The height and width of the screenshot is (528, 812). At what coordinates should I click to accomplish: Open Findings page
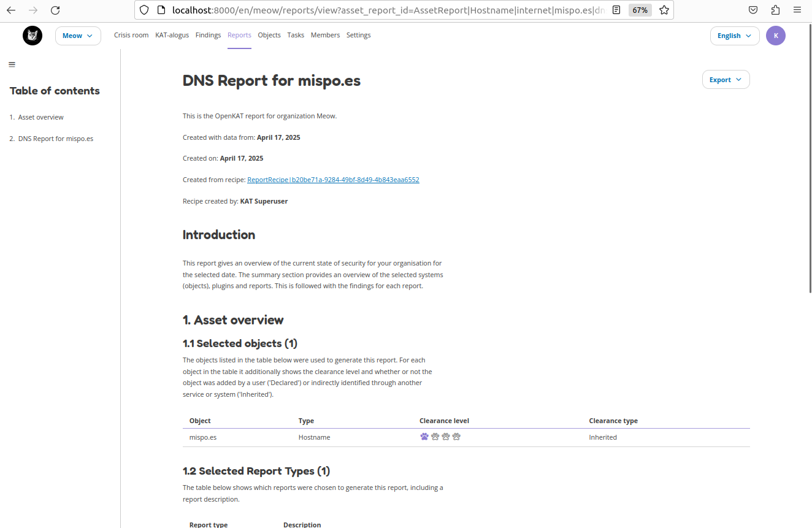tap(208, 35)
